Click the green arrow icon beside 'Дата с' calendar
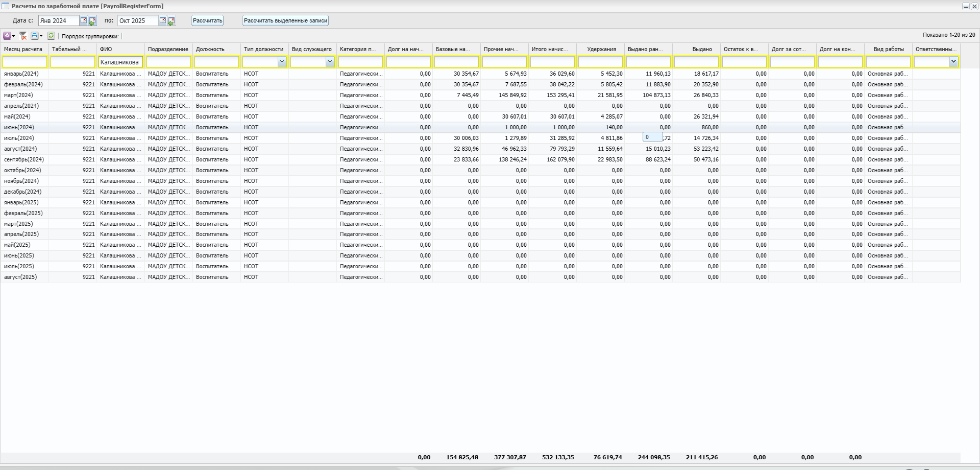Viewport: 980px width, 470px height. (92, 21)
